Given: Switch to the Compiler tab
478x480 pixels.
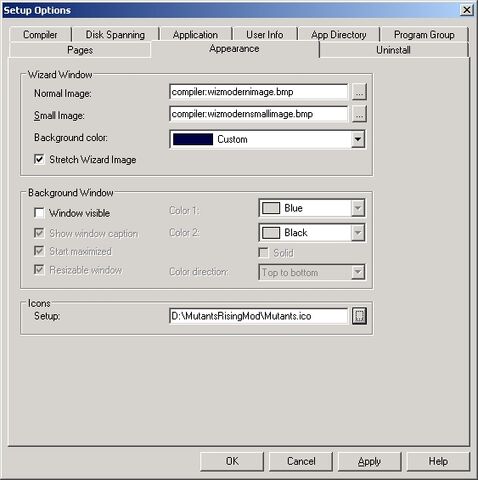Looking at the screenshot, I should (x=40, y=35).
